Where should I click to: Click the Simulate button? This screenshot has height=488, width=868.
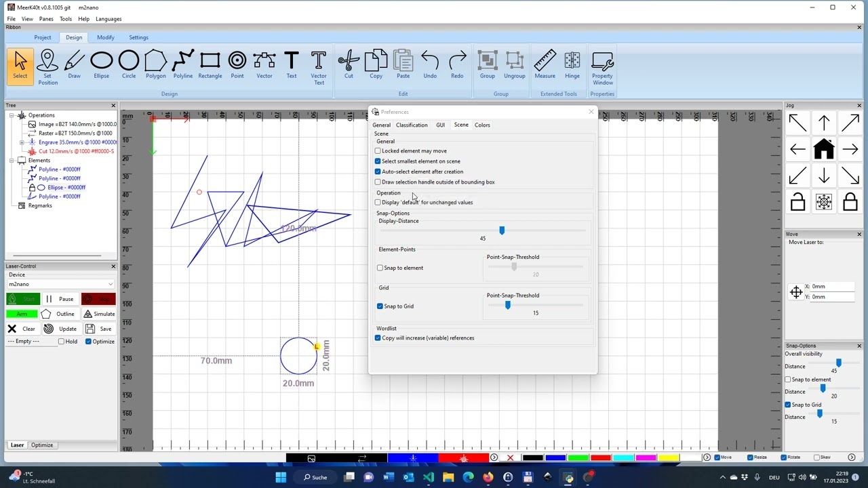99,314
